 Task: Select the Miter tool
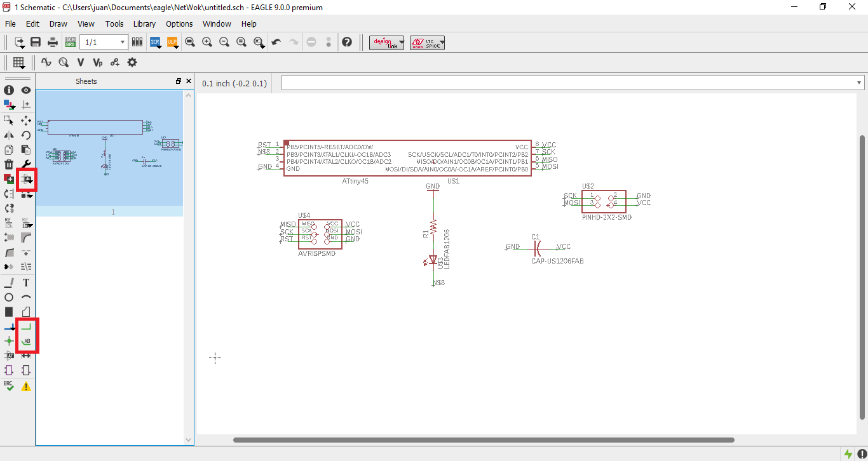[26, 237]
